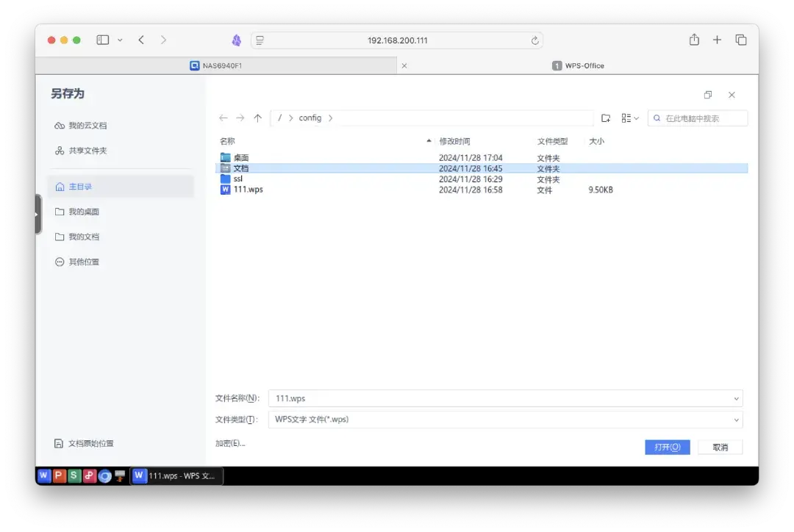Open WPS Writer from the taskbar
This screenshot has height=532, width=794.
point(43,475)
